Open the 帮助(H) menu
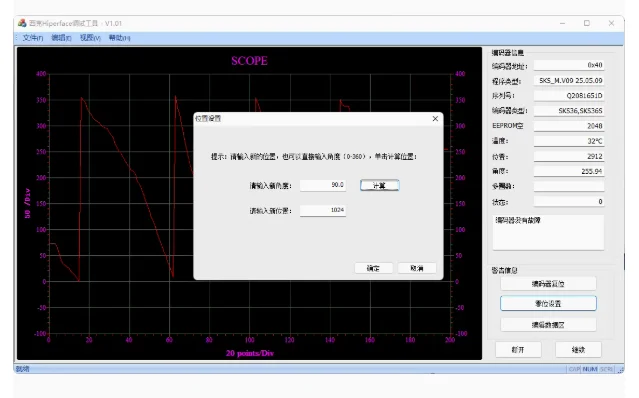Viewport: 639px width, 398px height. click(x=119, y=38)
